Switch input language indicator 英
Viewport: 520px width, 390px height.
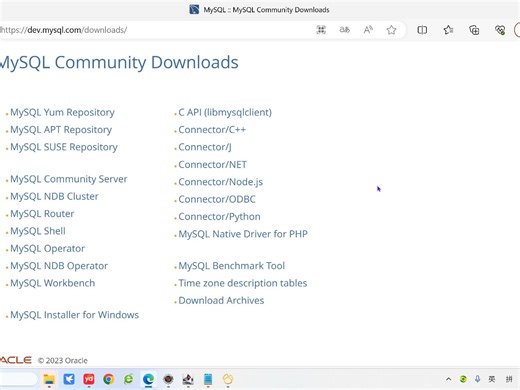point(492,379)
